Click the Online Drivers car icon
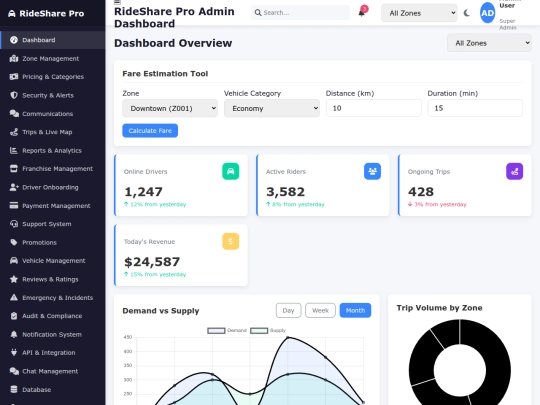This screenshot has width=540, height=405. tap(231, 172)
